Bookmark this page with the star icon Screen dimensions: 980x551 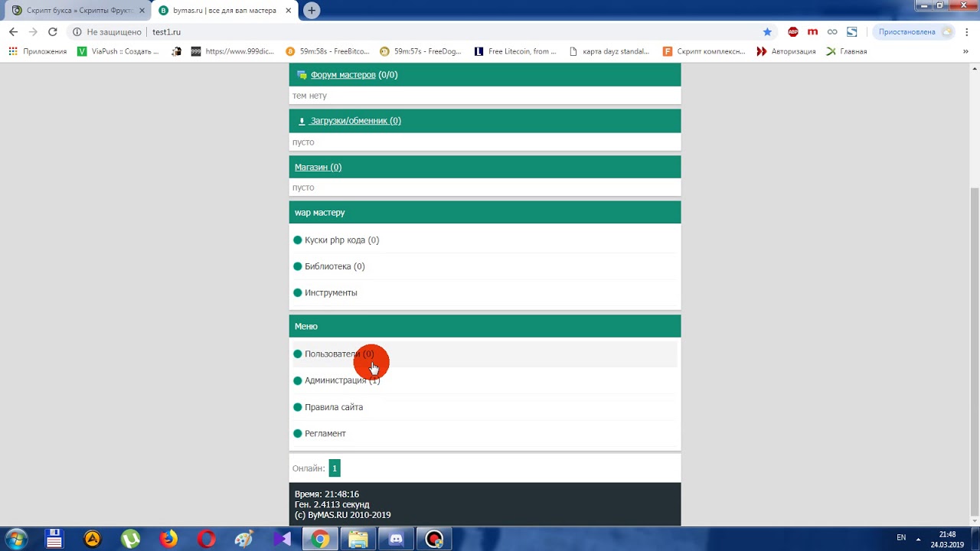(767, 32)
